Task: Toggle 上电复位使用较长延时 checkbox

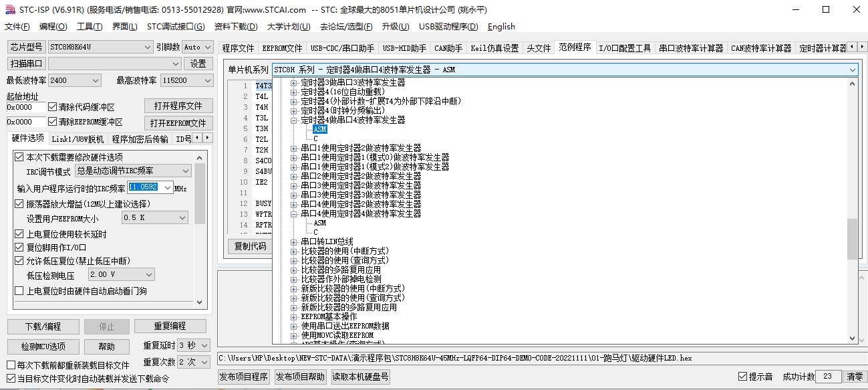Action: point(19,234)
